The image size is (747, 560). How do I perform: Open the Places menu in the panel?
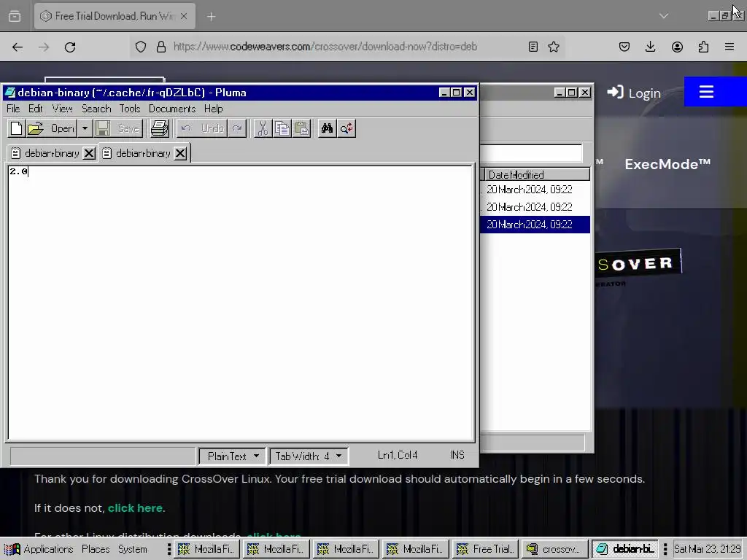pyautogui.click(x=96, y=549)
